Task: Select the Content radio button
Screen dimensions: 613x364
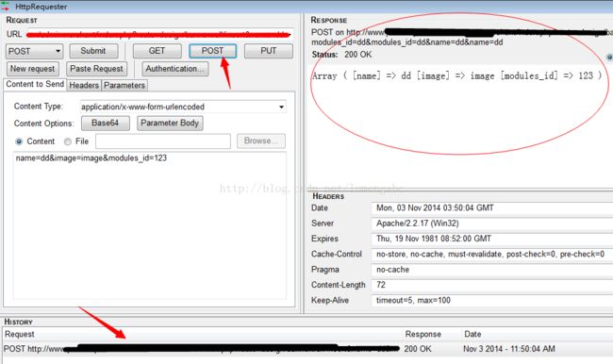Action: coord(19,141)
